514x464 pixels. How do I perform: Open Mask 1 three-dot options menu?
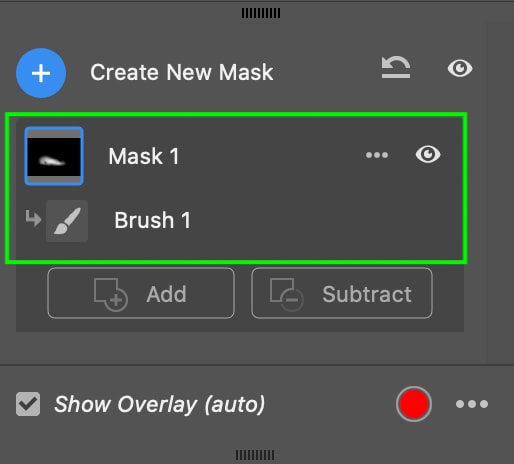[377, 155]
